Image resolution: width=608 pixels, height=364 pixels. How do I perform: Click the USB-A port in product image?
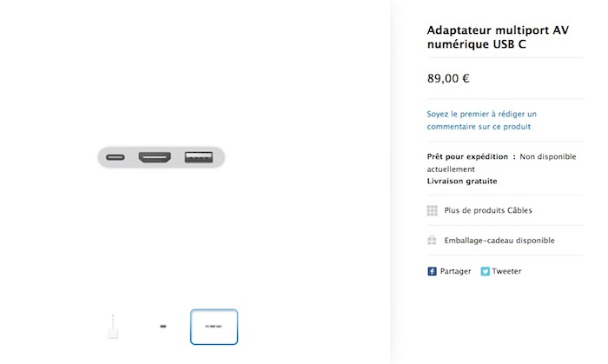point(198,158)
